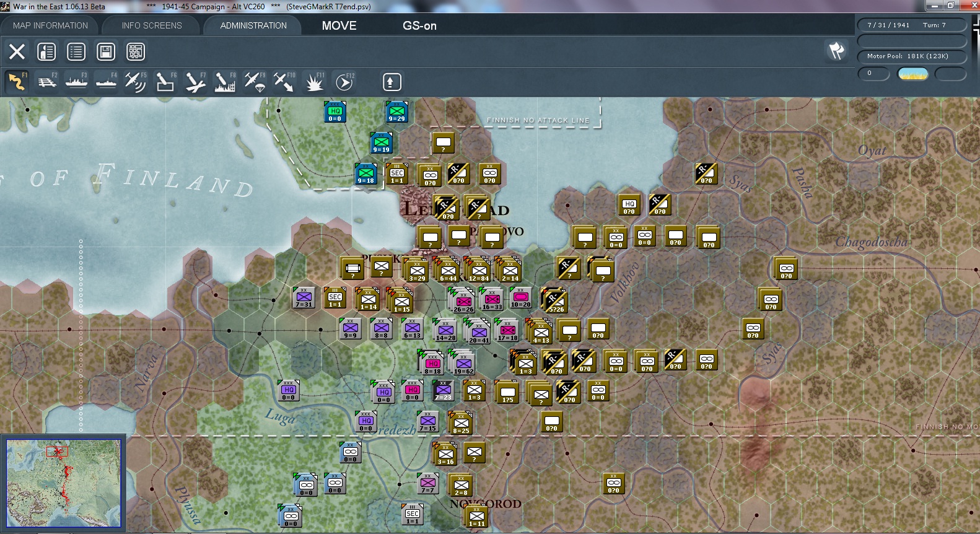The width and height of the screenshot is (980, 534).
Task: Select the German unit counter 8=8
Action: pyautogui.click(x=381, y=329)
